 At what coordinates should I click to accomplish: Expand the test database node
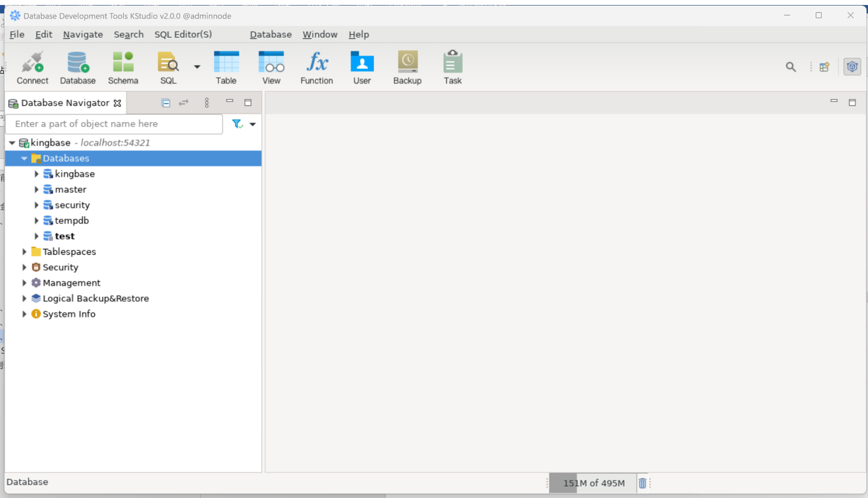(37, 236)
